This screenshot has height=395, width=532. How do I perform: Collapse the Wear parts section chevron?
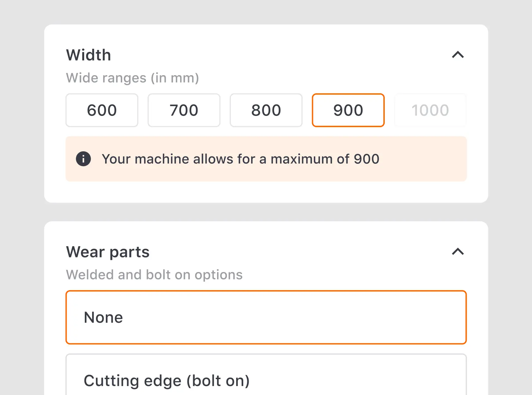pyautogui.click(x=458, y=252)
